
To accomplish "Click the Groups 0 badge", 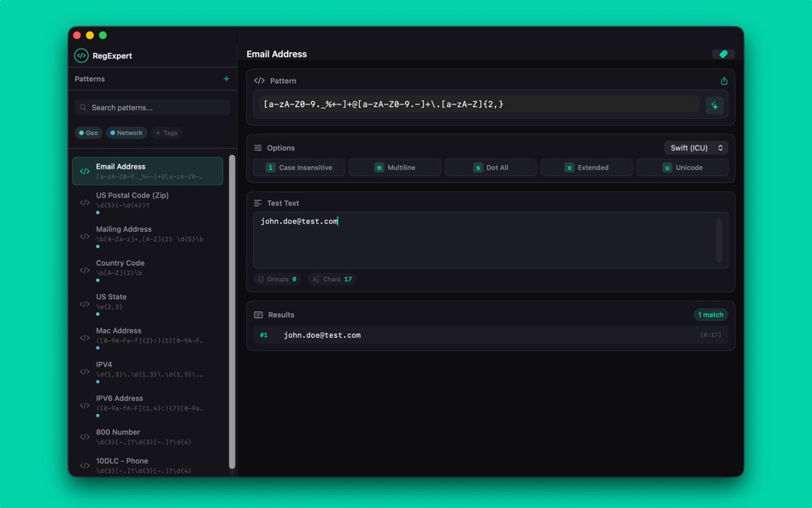I will (277, 279).
